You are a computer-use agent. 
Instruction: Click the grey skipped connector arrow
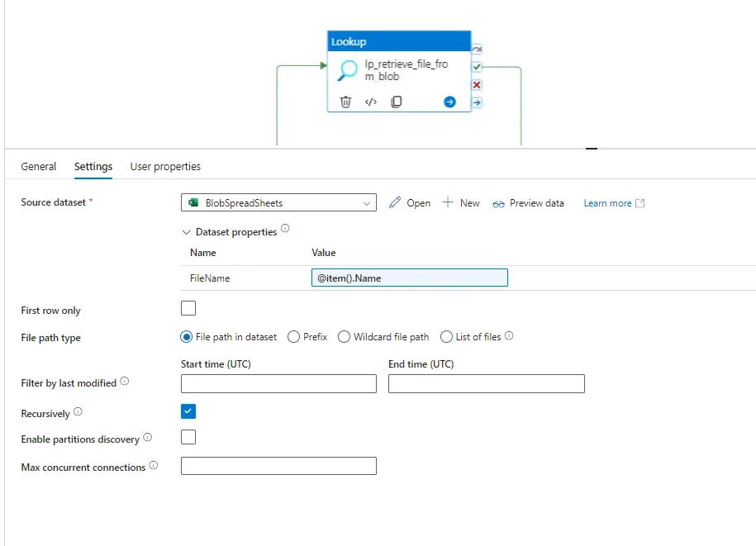(477, 50)
